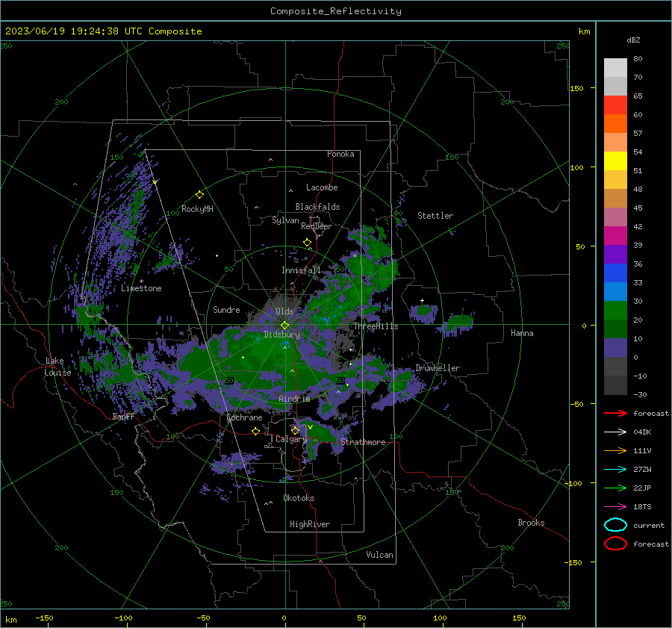This screenshot has width=672, height=628.
Task: Click the white 04DK arrow legend icon
Action: point(615,432)
